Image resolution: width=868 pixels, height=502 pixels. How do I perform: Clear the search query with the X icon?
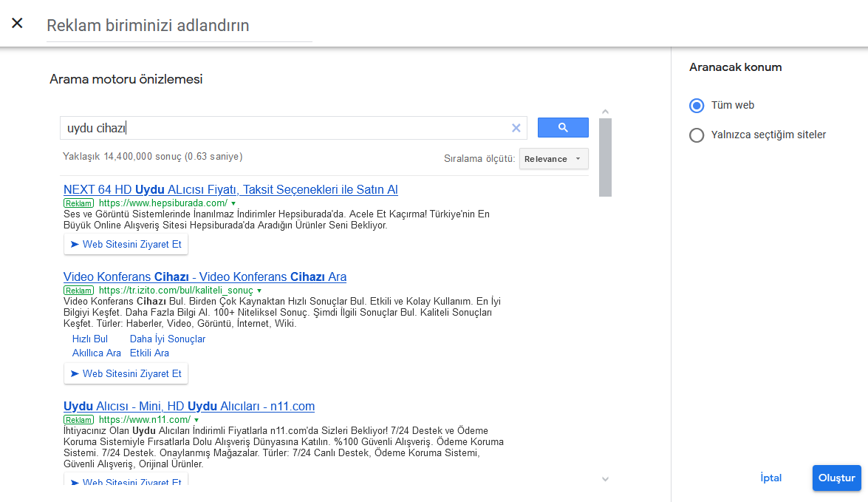coord(516,128)
